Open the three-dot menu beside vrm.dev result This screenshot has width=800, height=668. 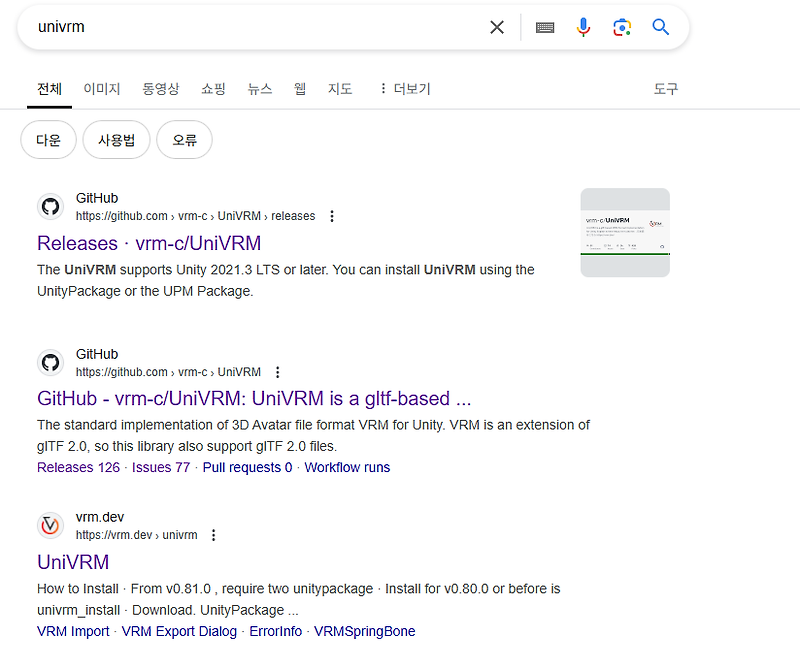tap(214, 535)
